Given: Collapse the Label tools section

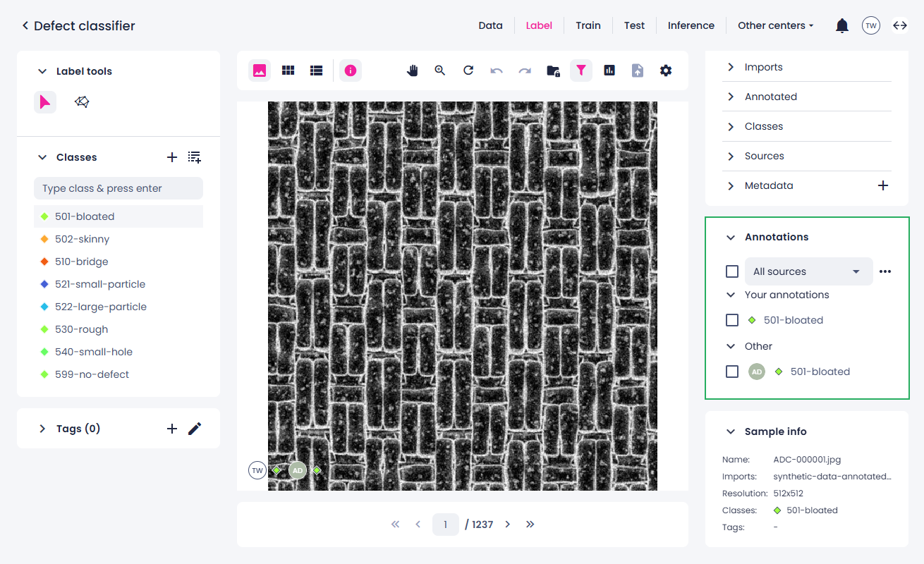Looking at the screenshot, I should (42, 71).
